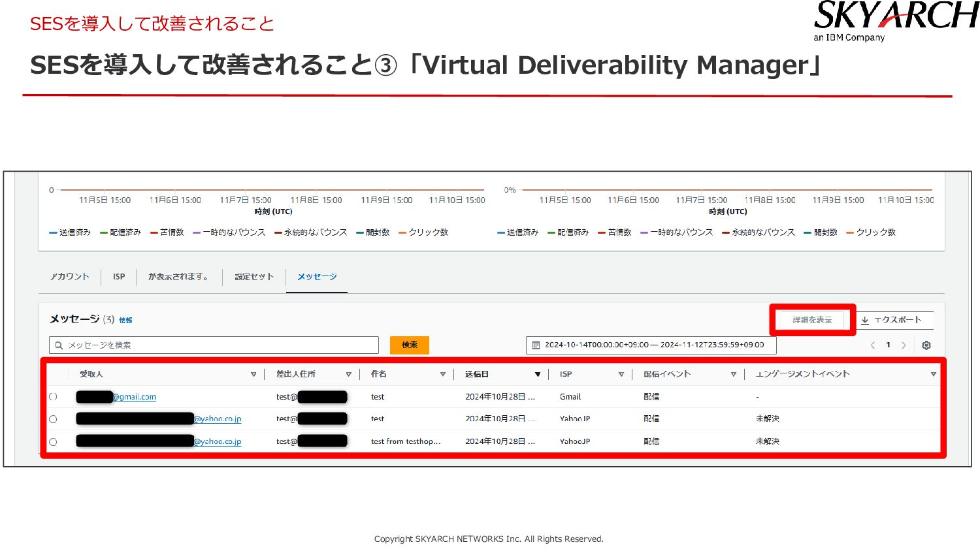Sort by the ISP column arrow
This screenshot has height=551, width=980.
pyautogui.click(x=621, y=374)
